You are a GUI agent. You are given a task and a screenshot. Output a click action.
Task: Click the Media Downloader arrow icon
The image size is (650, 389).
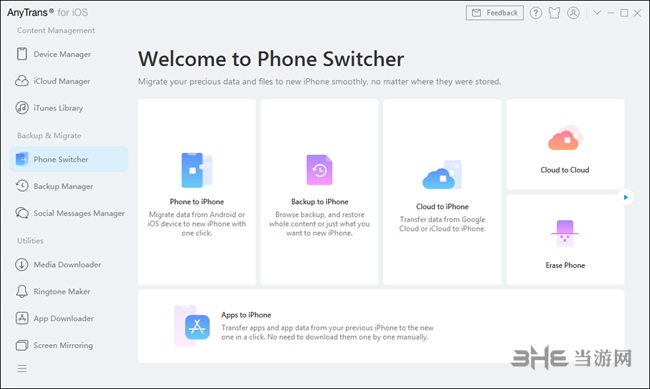pos(22,264)
